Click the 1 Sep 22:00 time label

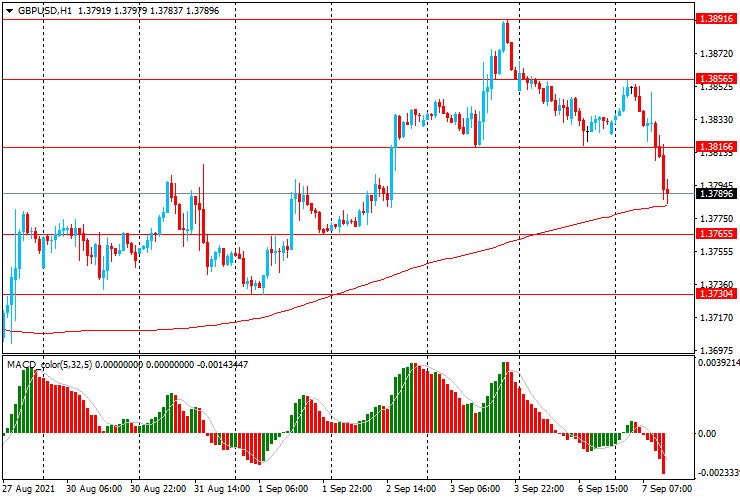click(x=347, y=488)
